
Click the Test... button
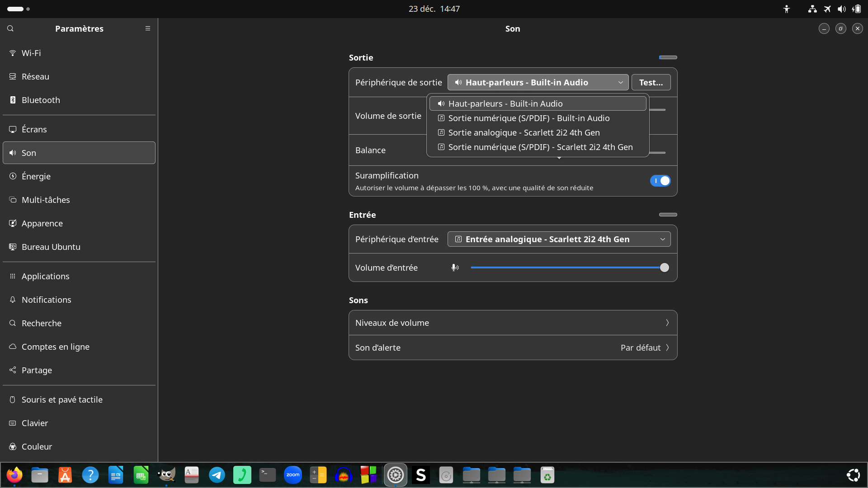tap(651, 82)
